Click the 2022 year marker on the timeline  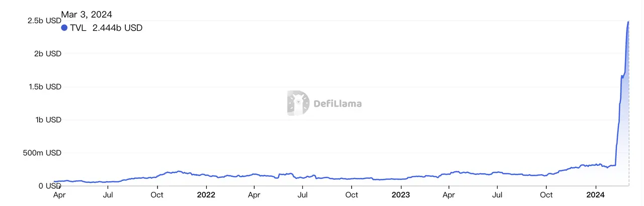(x=206, y=194)
